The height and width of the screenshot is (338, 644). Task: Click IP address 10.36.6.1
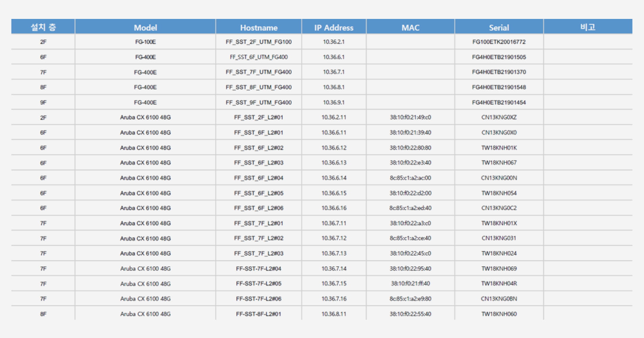pyautogui.click(x=333, y=57)
